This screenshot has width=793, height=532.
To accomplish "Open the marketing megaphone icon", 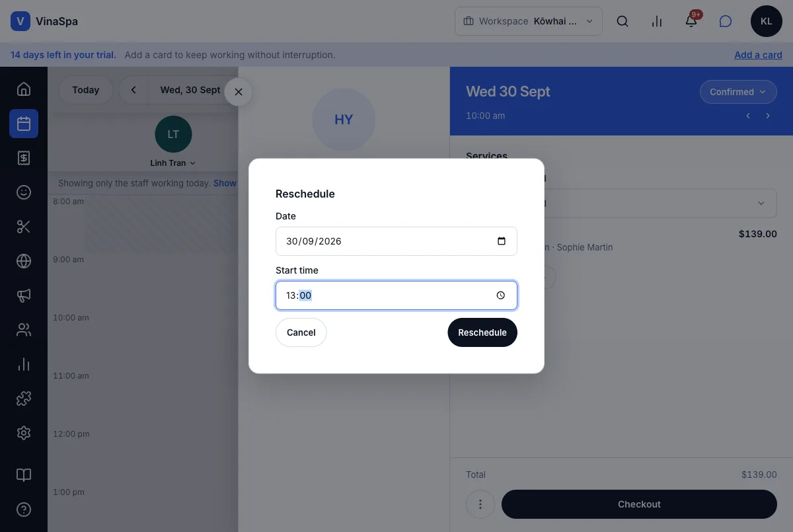I will [24, 295].
